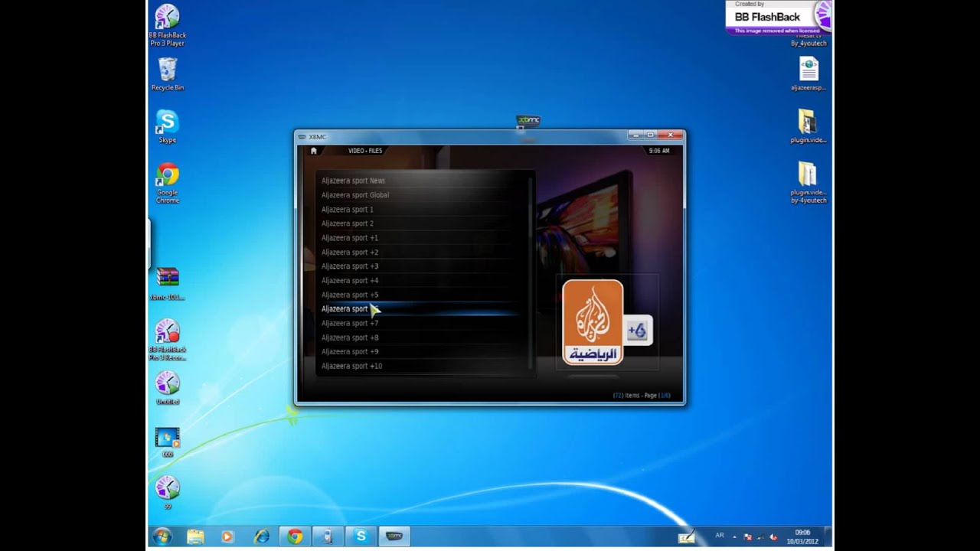Click the Aljazeera Sport +6 channel thumbnail
This screenshot has height=551, width=980.
coord(607,322)
